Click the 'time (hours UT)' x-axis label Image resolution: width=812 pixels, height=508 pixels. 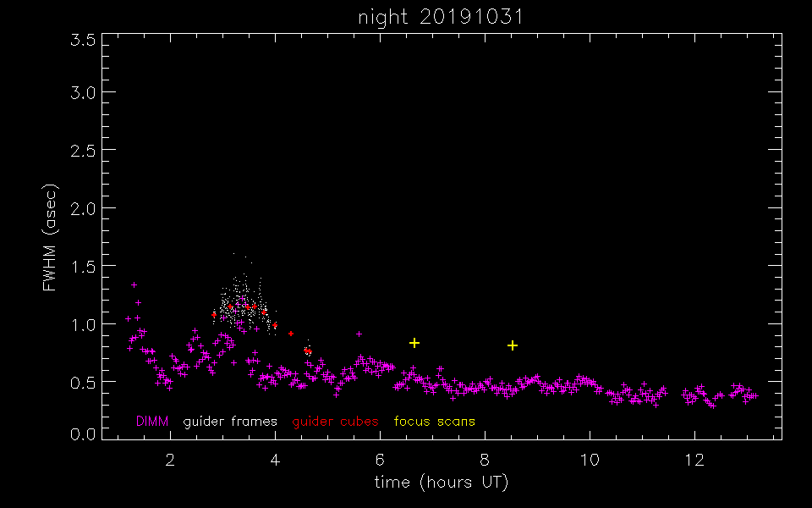coord(442,483)
